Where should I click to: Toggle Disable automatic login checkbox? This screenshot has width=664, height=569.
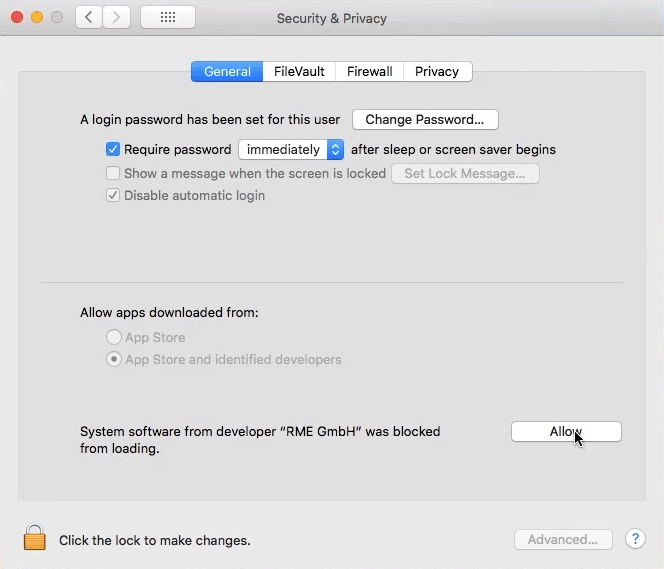pos(113,196)
